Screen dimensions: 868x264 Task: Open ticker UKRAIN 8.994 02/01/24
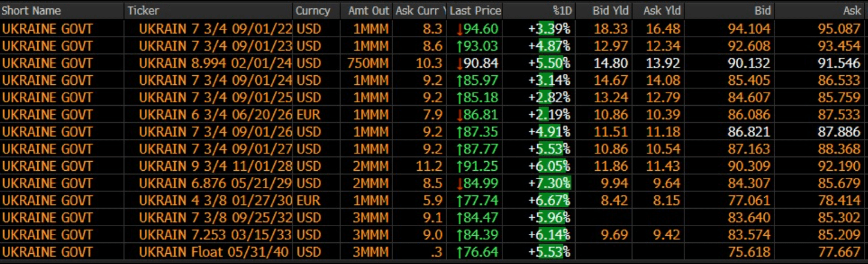215,63
